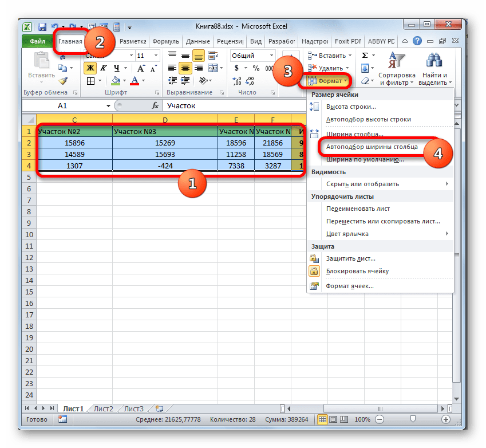The image size is (486, 448).
Task: Open the Name Box A1 dropdown arrow
Action: (x=108, y=106)
